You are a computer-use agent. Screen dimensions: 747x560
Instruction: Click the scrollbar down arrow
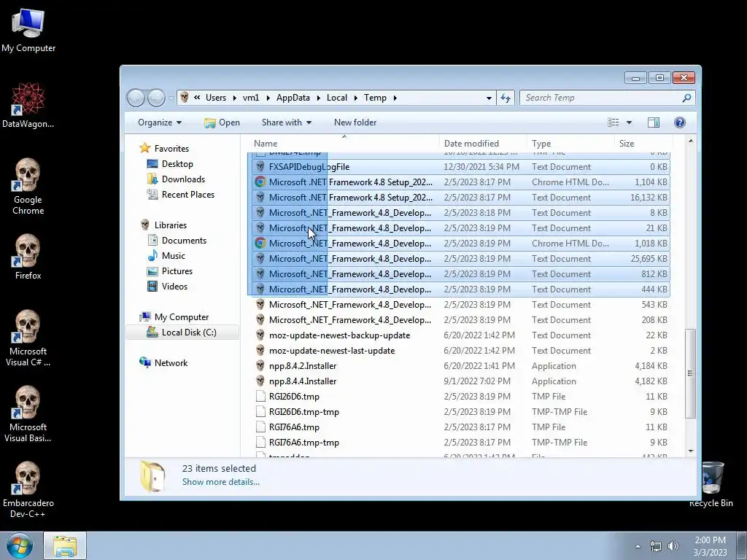tap(690, 451)
